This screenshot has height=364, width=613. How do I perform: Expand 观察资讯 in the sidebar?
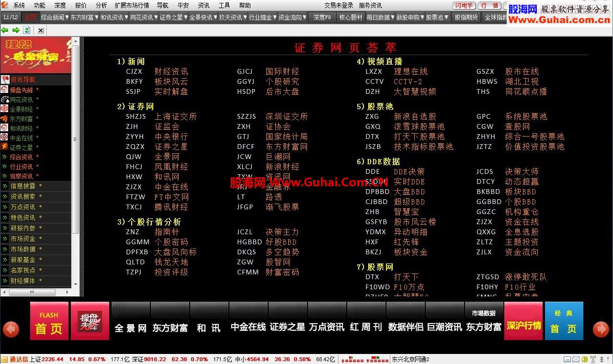click(x=22, y=176)
